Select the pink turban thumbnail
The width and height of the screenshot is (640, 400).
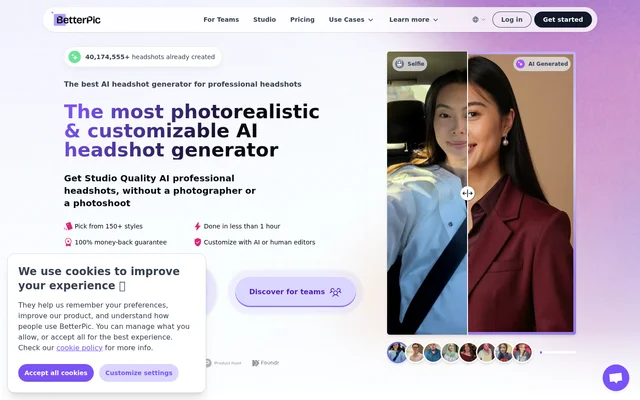click(x=486, y=353)
